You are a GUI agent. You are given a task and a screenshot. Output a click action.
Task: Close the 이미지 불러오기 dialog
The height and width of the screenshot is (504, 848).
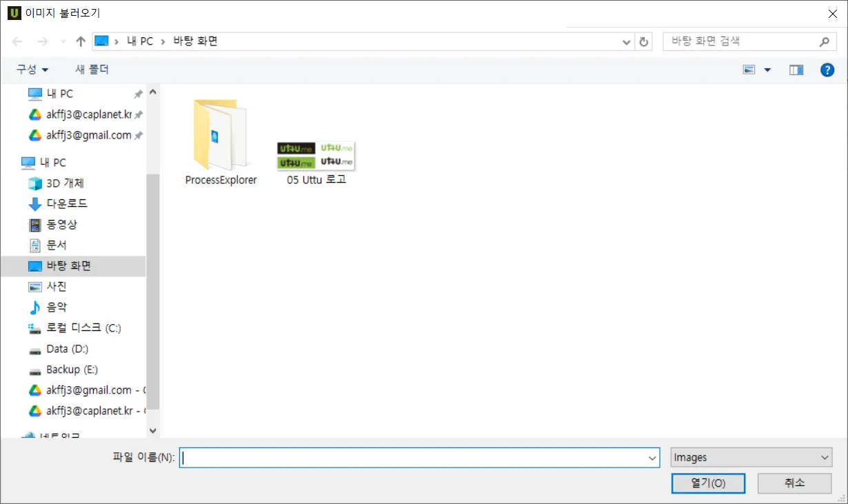point(831,12)
